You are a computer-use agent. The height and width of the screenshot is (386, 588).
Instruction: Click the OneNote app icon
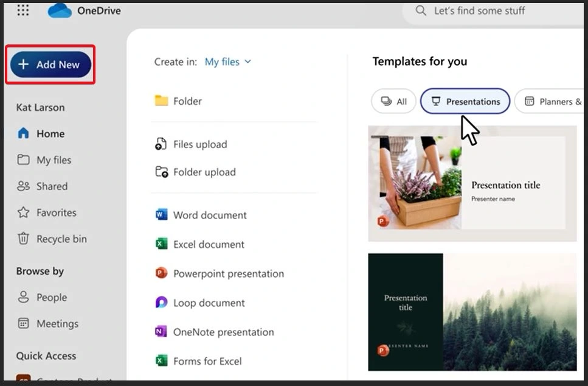[x=161, y=331]
